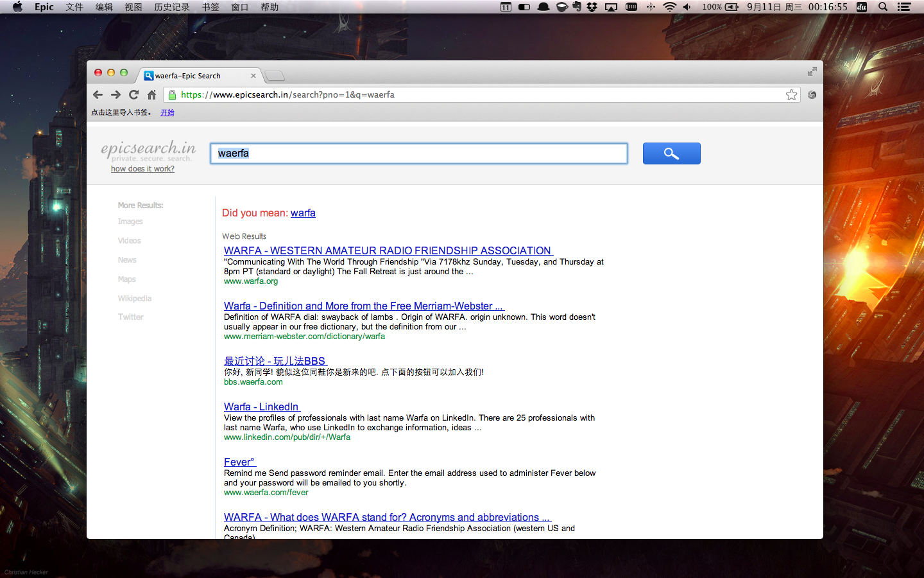
Task: Click the browser forward arrow
Action: click(x=116, y=94)
